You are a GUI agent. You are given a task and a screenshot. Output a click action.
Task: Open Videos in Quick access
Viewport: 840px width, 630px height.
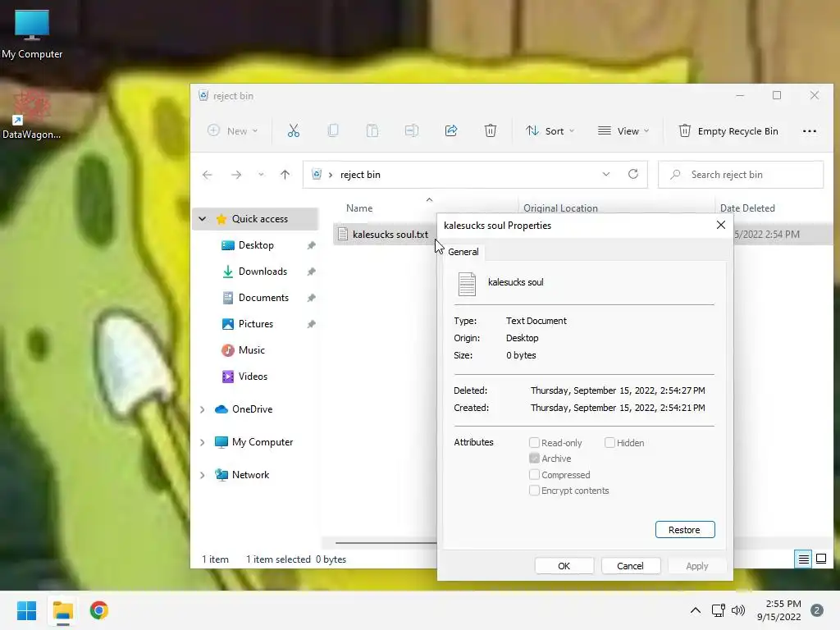[x=253, y=377]
